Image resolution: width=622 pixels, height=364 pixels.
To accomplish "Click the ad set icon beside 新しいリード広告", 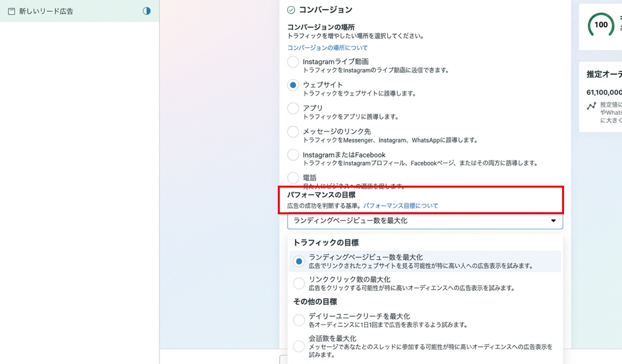I will point(11,11).
